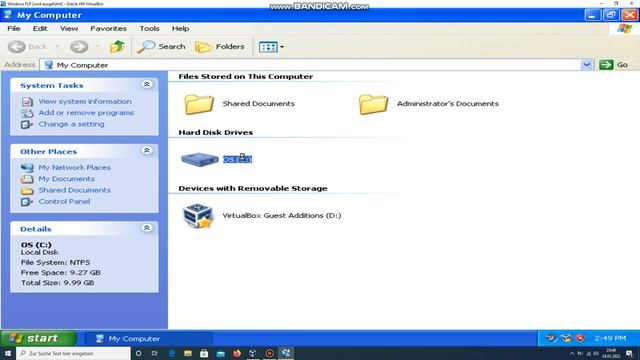Open the Help menu
The image size is (640, 360).
(180, 29)
